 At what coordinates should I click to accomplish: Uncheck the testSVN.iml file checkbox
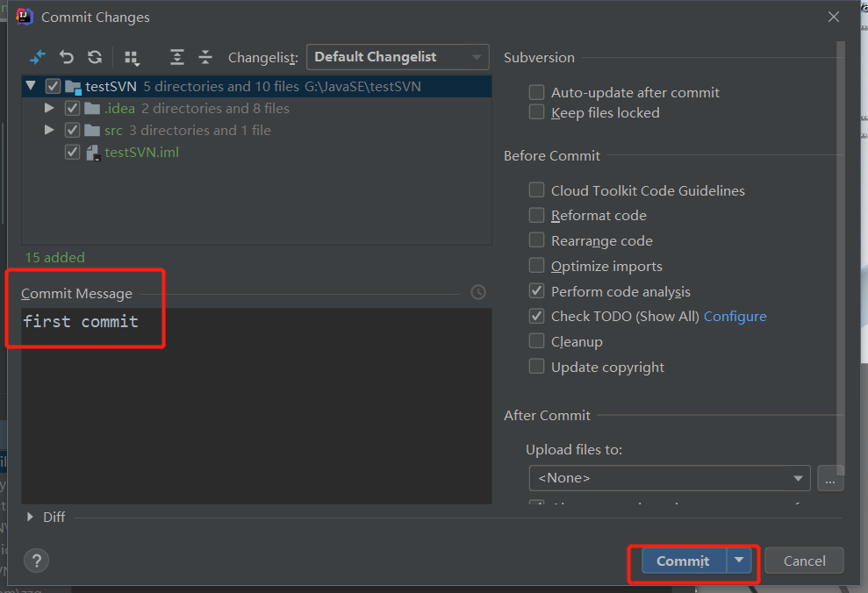(72, 152)
